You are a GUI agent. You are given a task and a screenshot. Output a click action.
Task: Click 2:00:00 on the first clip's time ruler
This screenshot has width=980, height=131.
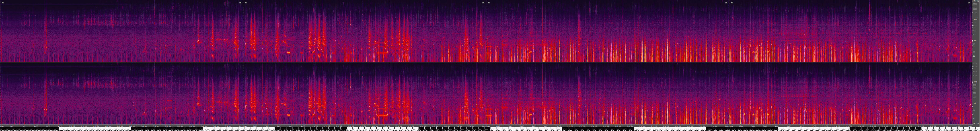pos(144,126)
